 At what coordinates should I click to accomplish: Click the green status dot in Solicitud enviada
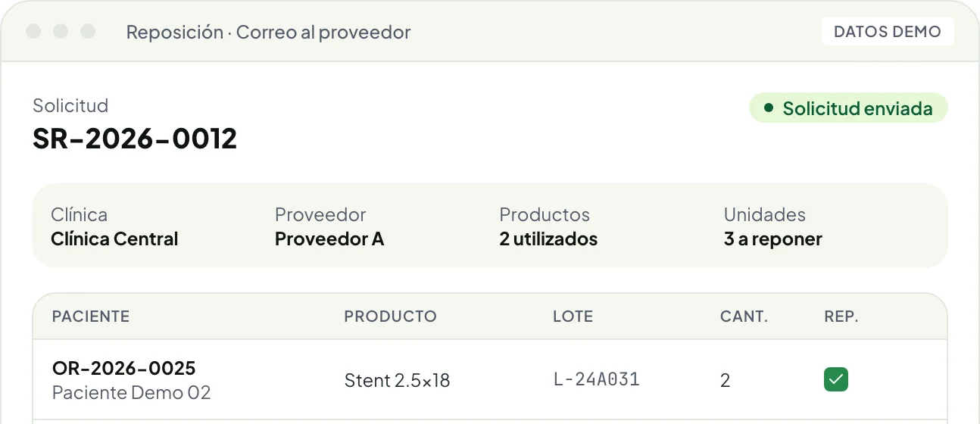769,108
